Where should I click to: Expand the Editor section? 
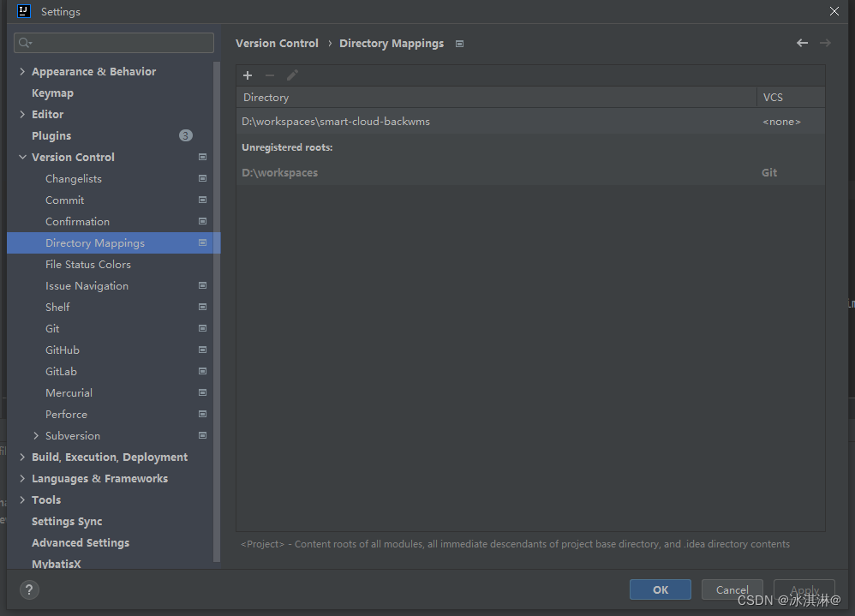point(22,115)
